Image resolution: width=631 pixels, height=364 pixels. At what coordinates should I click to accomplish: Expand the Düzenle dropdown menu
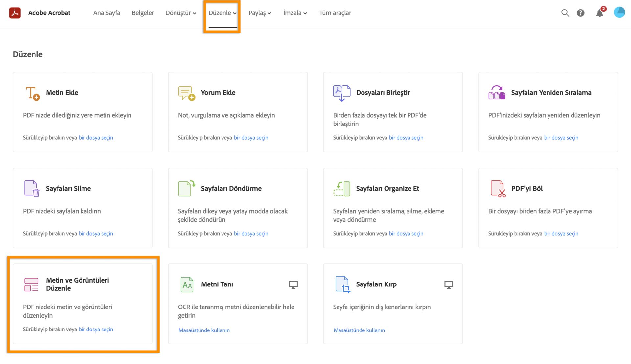(222, 13)
